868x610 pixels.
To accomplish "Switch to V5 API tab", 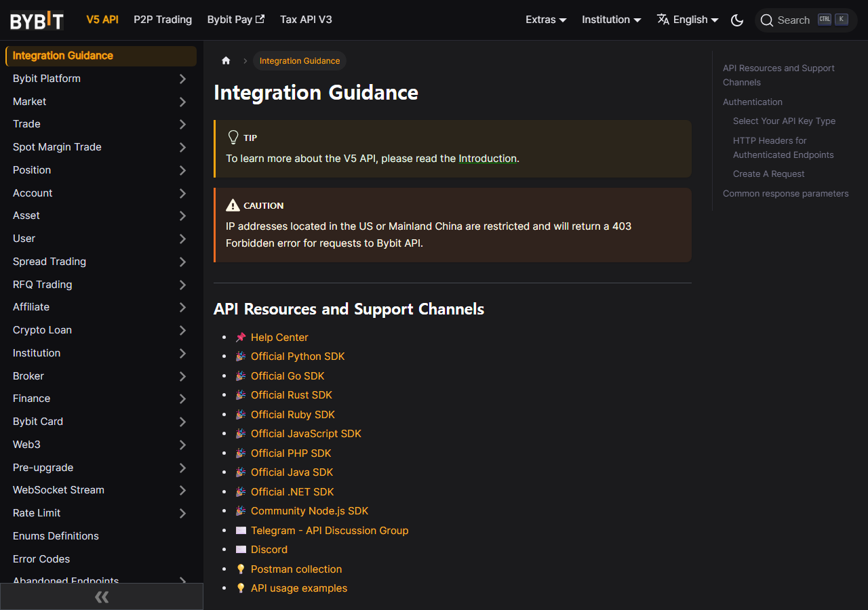I will pos(102,20).
